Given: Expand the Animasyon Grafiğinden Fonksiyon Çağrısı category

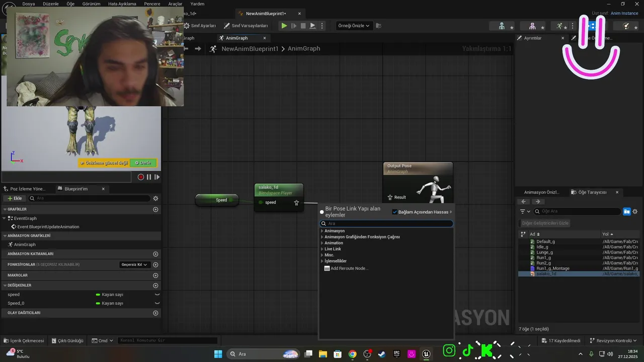Looking at the screenshot, I should [x=322, y=237].
